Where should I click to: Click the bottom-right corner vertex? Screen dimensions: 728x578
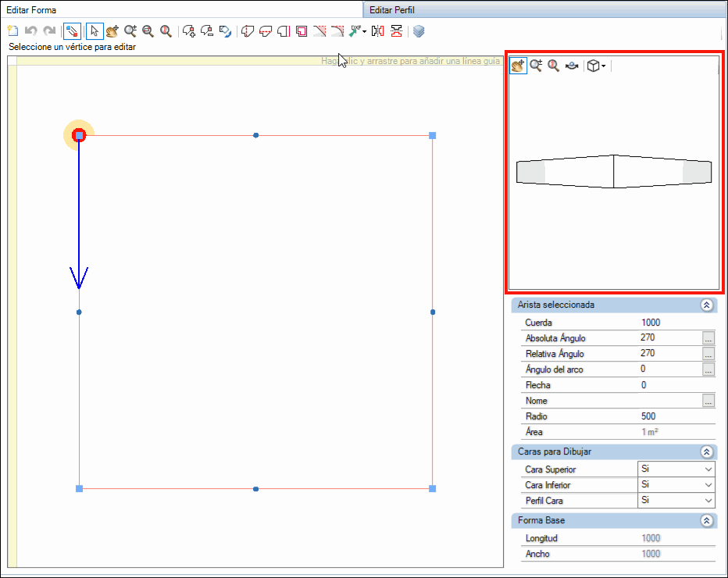pyautogui.click(x=432, y=488)
